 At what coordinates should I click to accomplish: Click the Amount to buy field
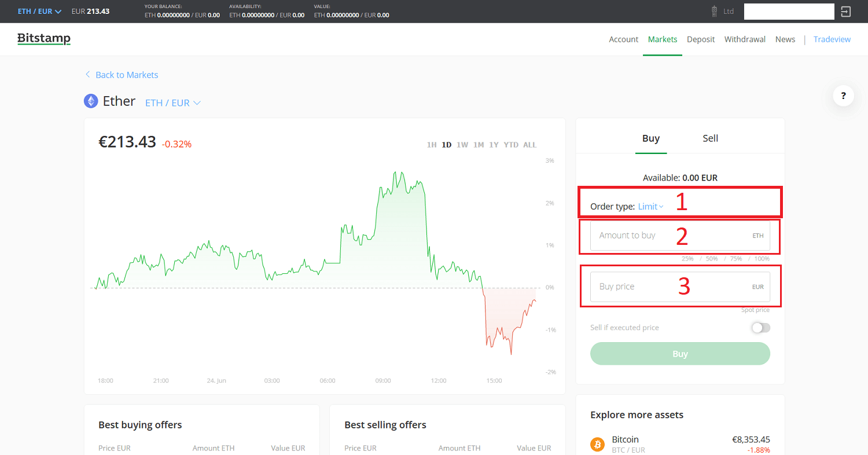pyautogui.click(x=680, y=236)
